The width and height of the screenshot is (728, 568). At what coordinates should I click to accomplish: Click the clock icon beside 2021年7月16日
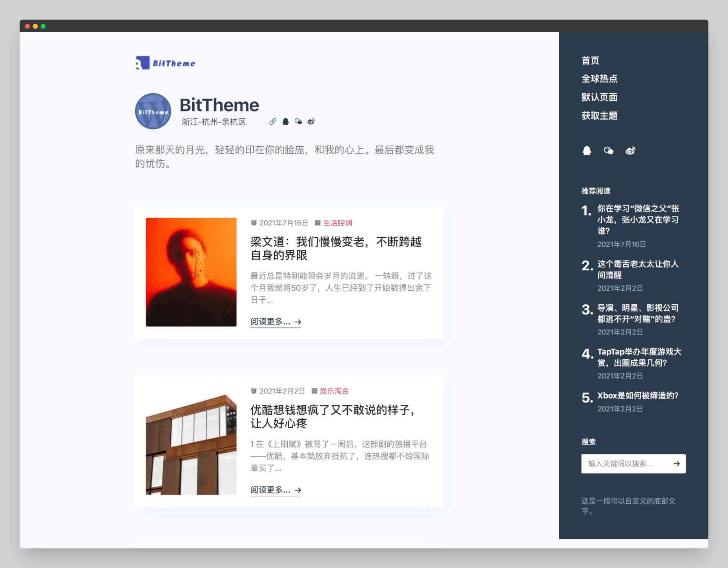click(x=254, y=223)
